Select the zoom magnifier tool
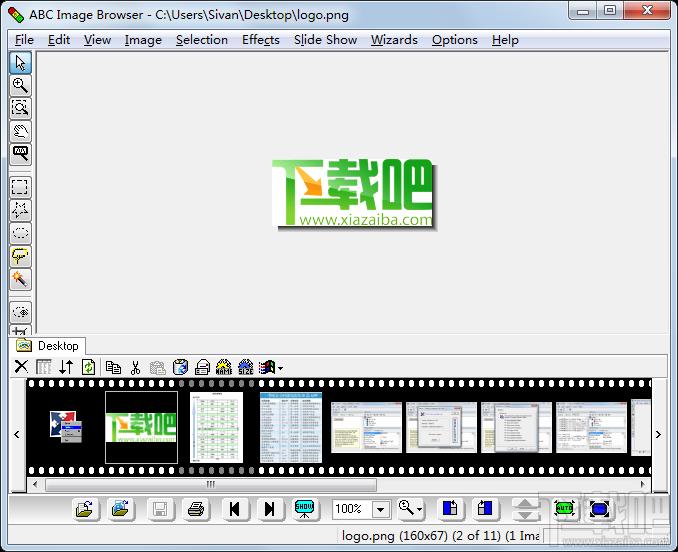The height and width of the screenshot is (552, 678). tap(20, 85)
